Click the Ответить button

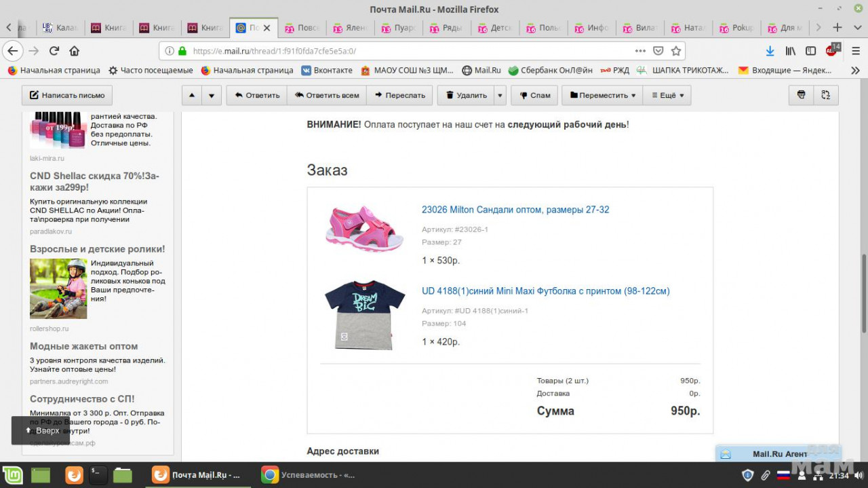tap(256, 95)
